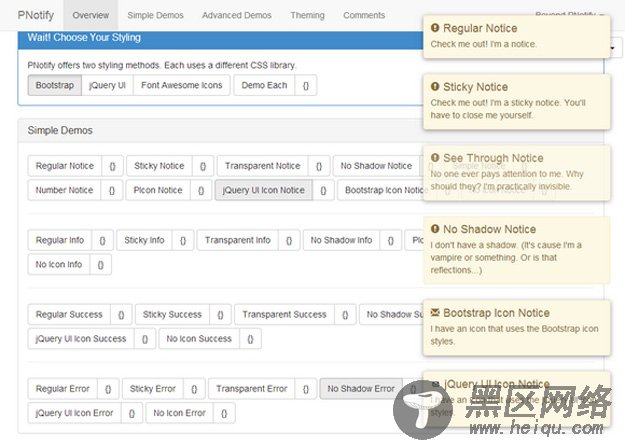Image resolution: width=625 pixels, height=445 pixels.
Task: Click the envelope icon on Bootstrap Icon Notice popup
Action: pyautogui.click(x=435, y=313)
